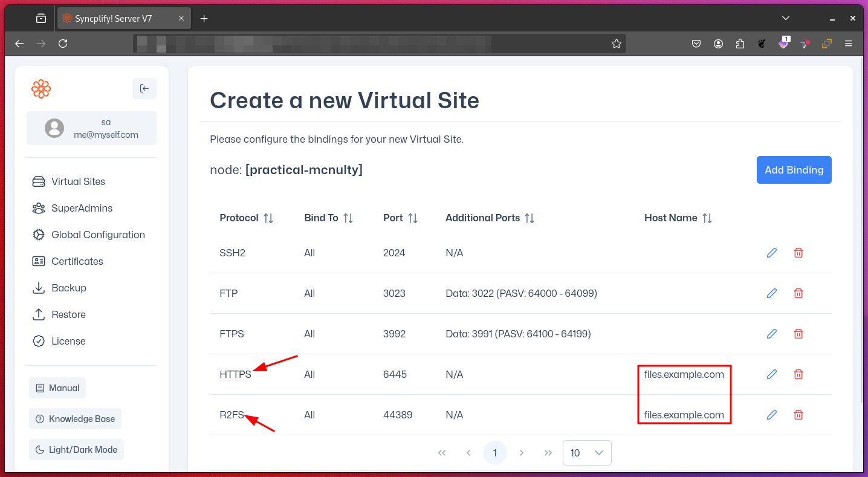Edit the SSH2 binding
Image resolution: width=868 pixels, height=477 pixels.
771,253
